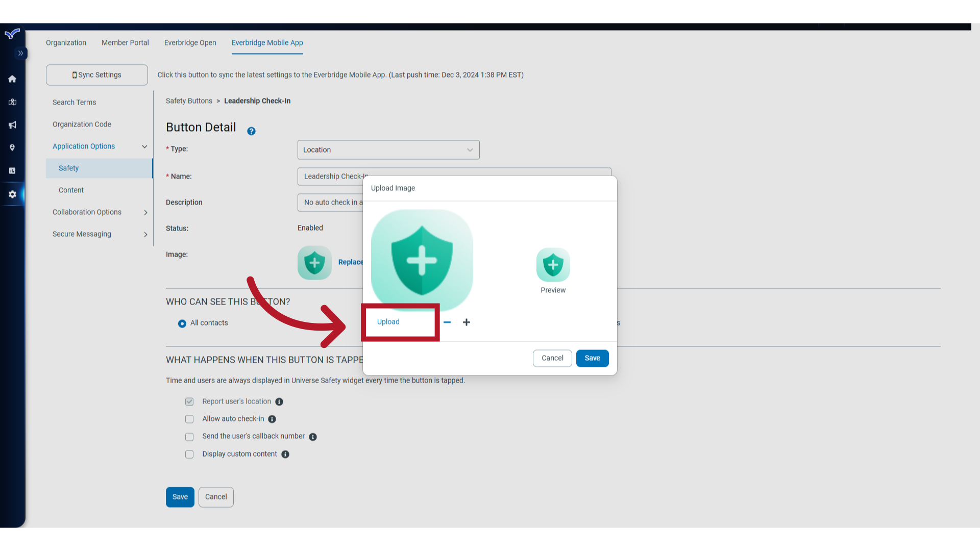Select the Contacts map icon in sidebar

tap(12, 102)
